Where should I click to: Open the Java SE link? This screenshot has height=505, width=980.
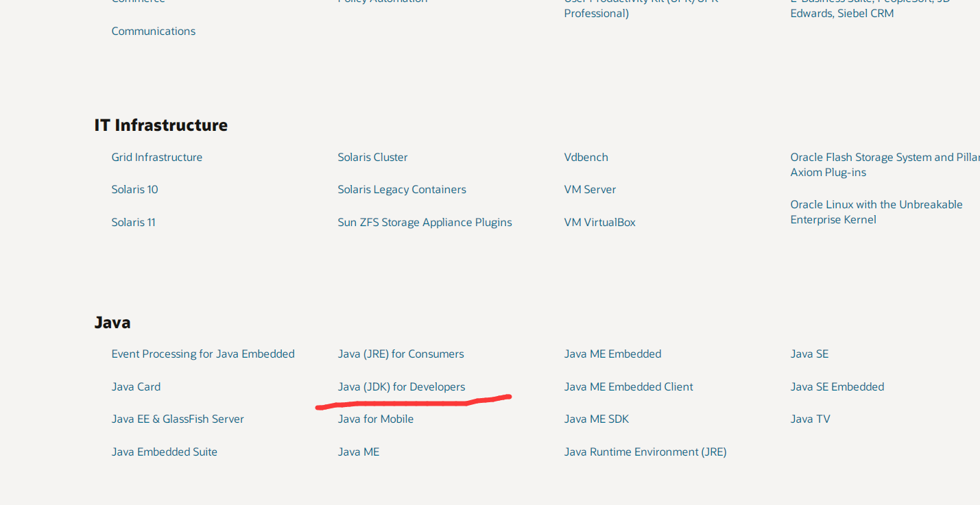[x=809, y=354]
